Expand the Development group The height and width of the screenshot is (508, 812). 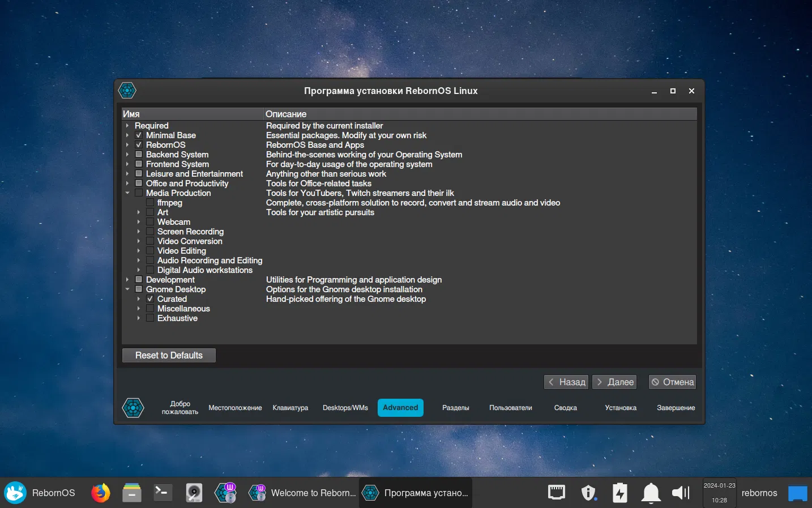127,280
